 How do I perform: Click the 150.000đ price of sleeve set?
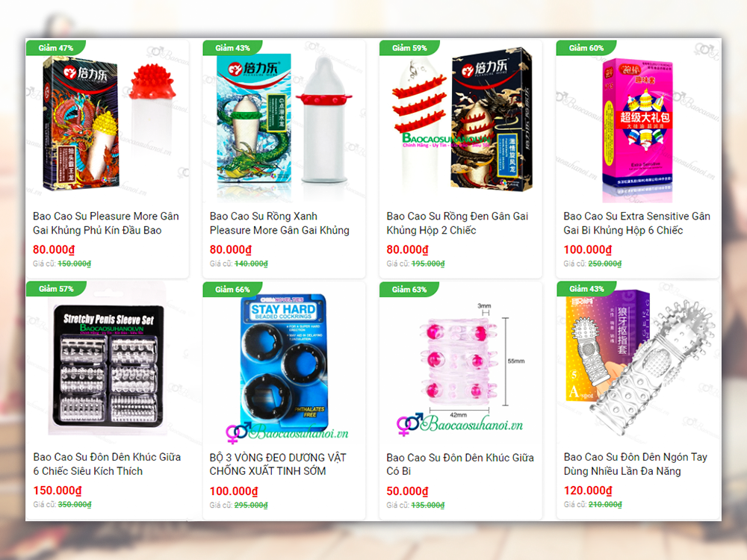coord(58,491)
